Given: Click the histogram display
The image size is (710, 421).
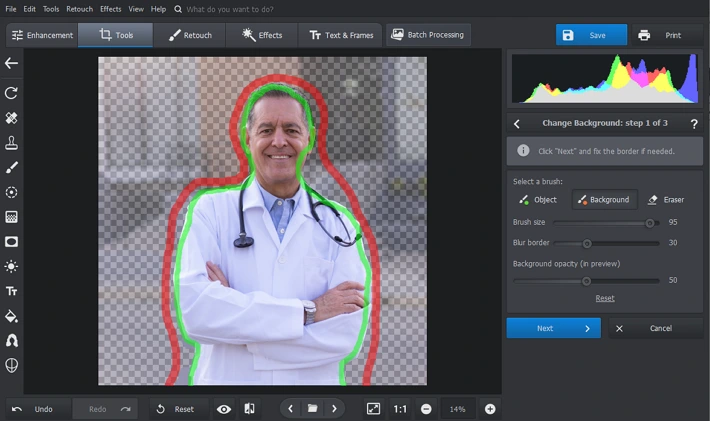Looking at the screenshot, I should tap(605, 79).
